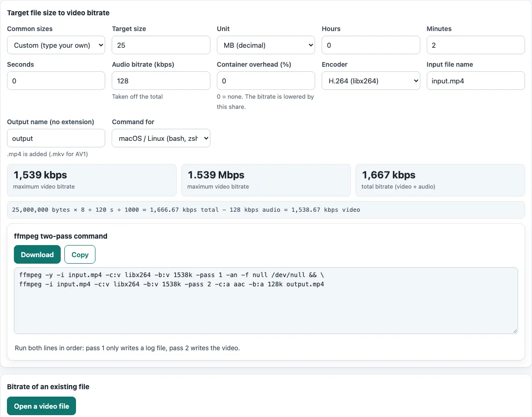Focus the Input file name field
This screenshot has height=417, width=532.
point(475,81)
